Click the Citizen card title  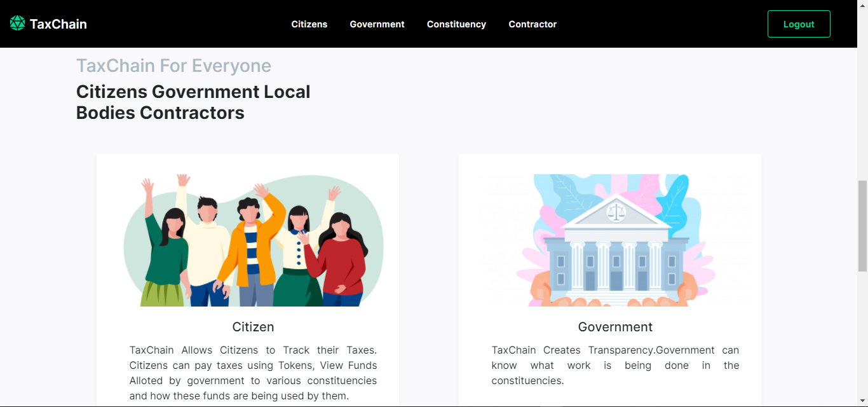253,327
